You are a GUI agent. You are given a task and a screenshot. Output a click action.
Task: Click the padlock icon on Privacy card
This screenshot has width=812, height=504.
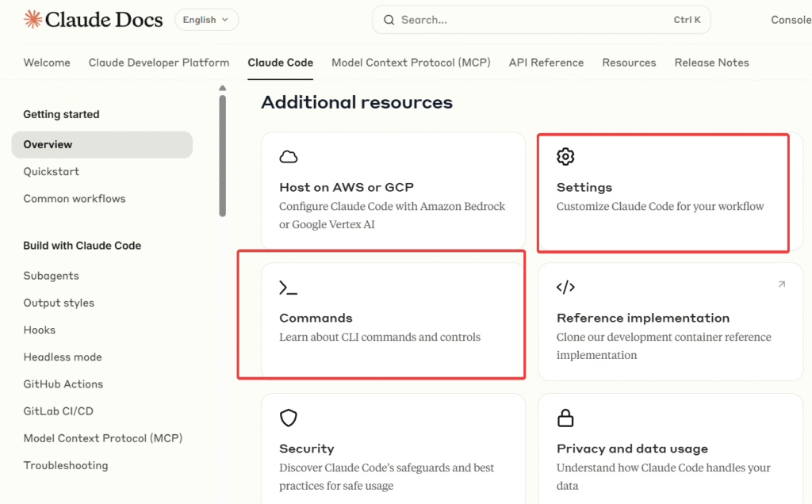click(565, 418)
